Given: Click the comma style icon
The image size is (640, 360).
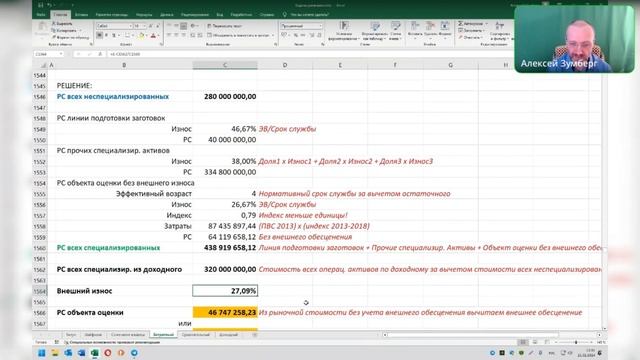Looking at the screenshot, I should pos(303,36).
